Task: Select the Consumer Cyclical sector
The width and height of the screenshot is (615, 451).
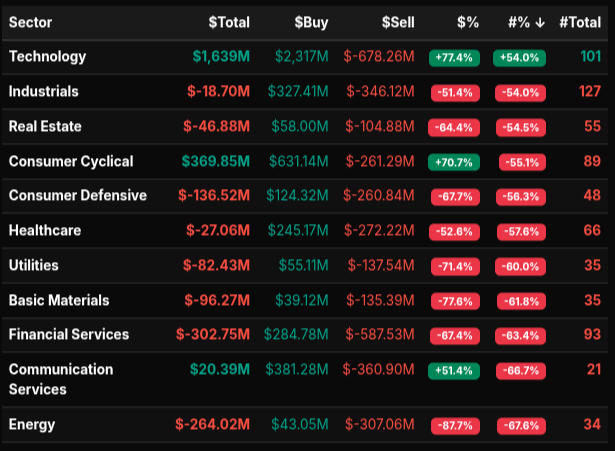Action: 71,161
